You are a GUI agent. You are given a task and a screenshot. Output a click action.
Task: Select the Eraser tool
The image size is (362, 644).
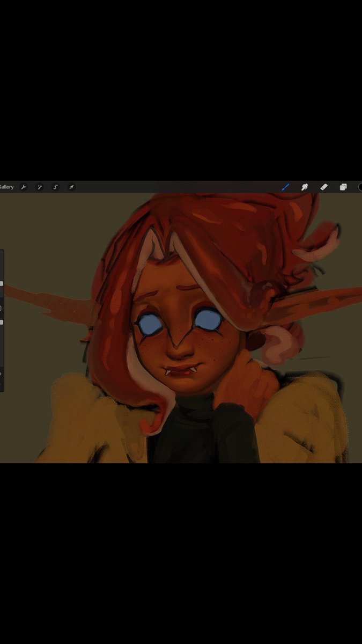click(324, 187)
